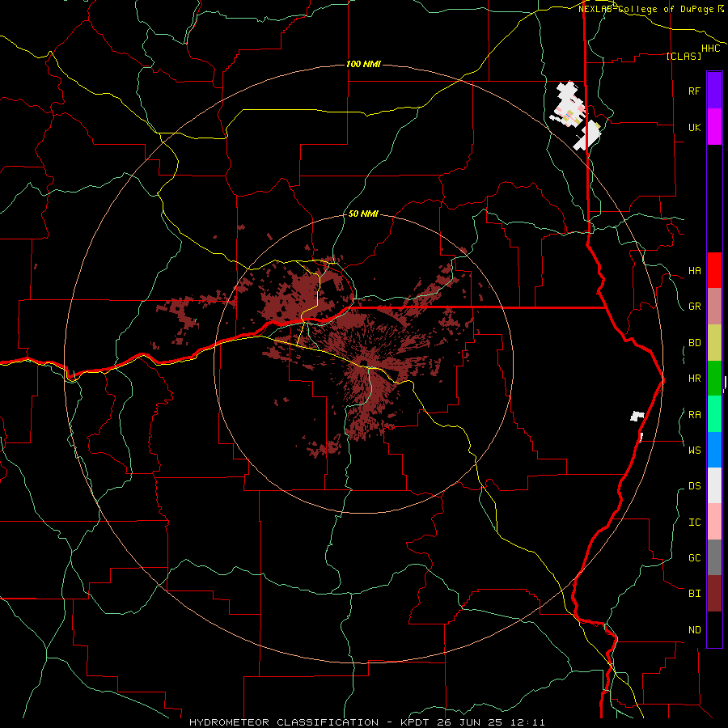Click the WS legend label
Image resolution: width=728 pixels, height=728 pixels.
(694, 450)
